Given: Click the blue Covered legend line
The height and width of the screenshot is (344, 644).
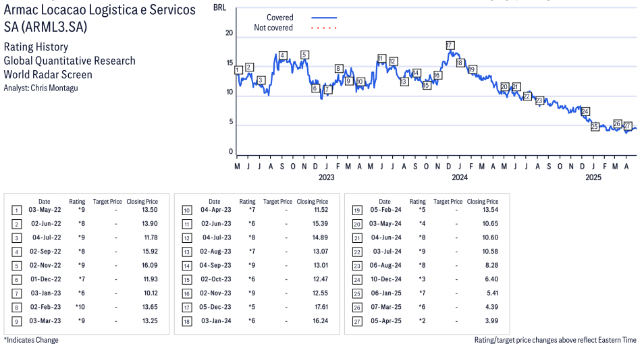Looking at the screenshot, I should pos(323,18).
